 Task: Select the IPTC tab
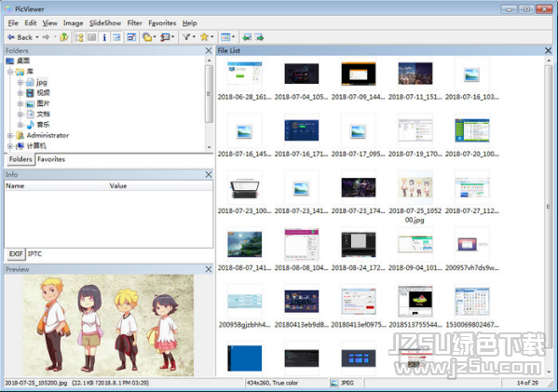point(34,254)
